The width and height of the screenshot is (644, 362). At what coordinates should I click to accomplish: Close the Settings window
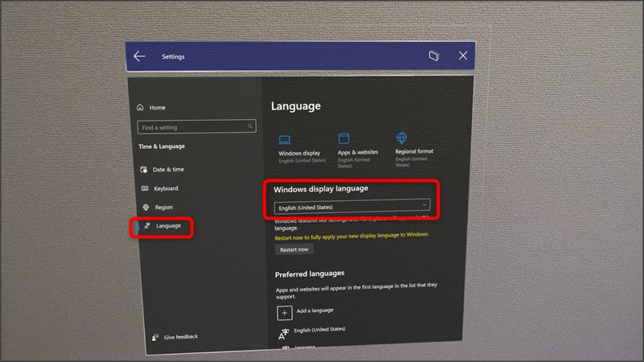(x=463, y=56)
